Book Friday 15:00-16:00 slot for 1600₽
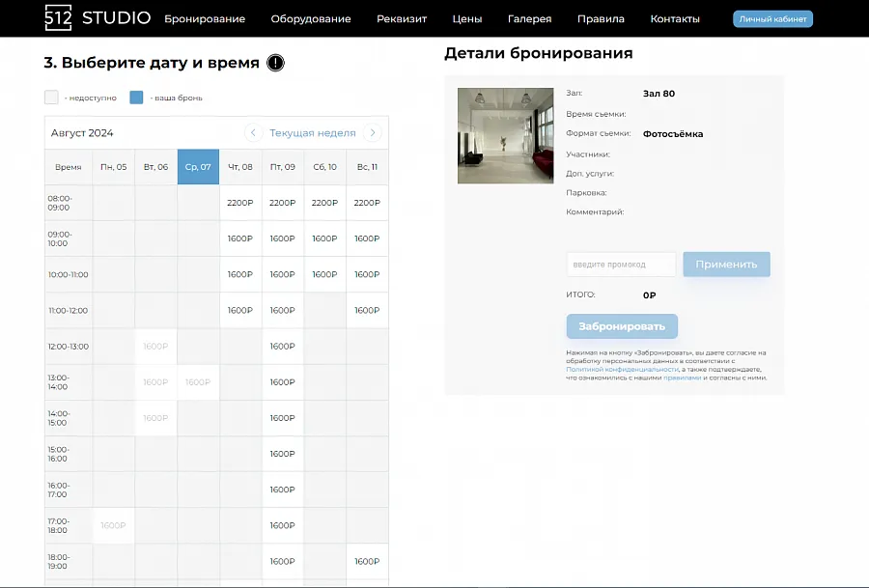 [x=283, y=454]
